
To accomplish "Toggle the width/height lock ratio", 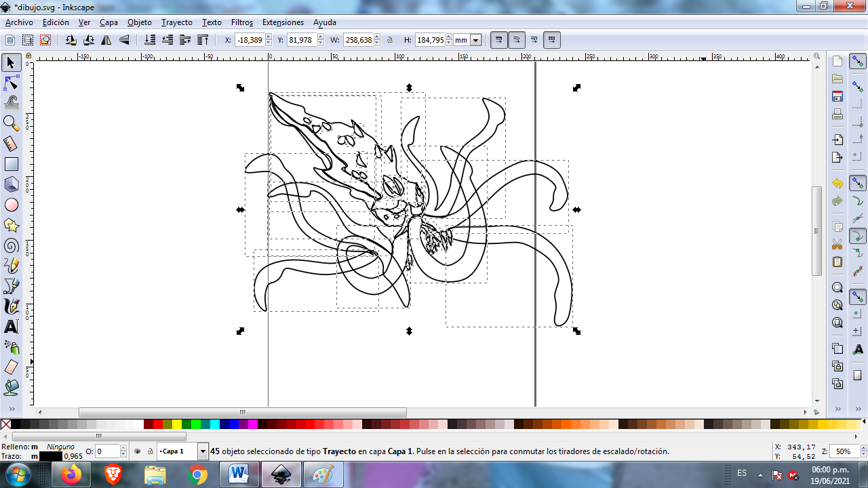I will (x=389, y=40).
